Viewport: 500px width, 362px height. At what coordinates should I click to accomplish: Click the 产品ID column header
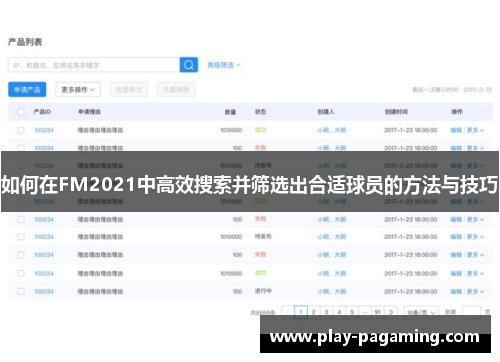coord(42,112)
